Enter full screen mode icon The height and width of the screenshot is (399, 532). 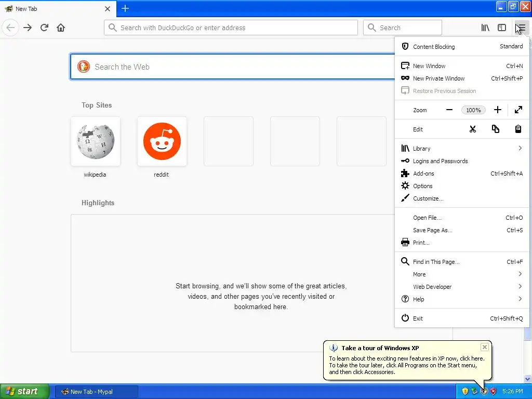(x=518, y=110)
